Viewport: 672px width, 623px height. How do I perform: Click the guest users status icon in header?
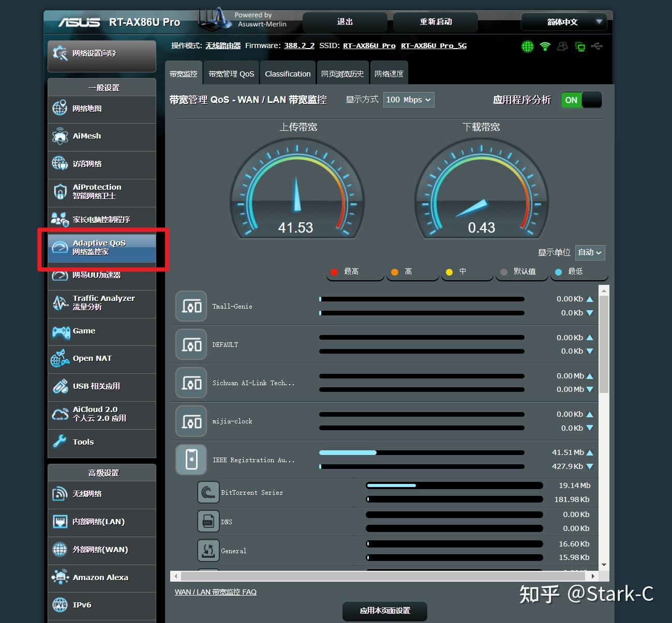coord(562,47)
